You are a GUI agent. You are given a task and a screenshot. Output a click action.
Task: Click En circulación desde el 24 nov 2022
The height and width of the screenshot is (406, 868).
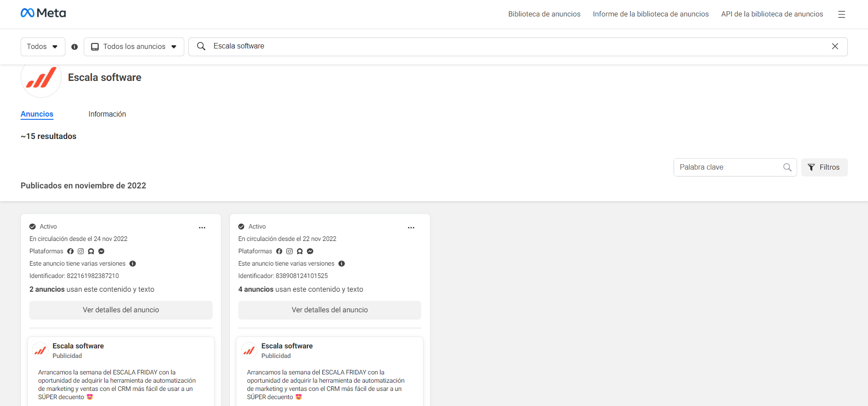pos(78,239)
